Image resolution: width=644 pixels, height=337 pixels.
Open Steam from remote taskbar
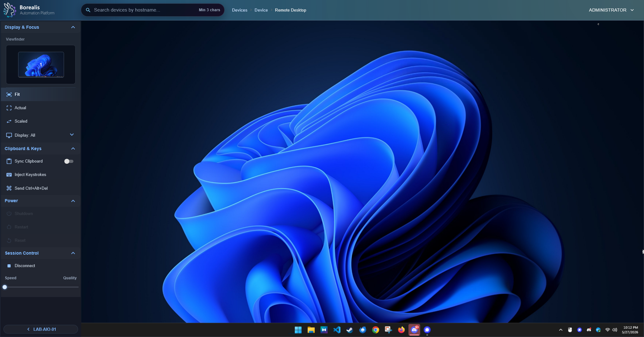pyautogui.click(x=349, y=330)
